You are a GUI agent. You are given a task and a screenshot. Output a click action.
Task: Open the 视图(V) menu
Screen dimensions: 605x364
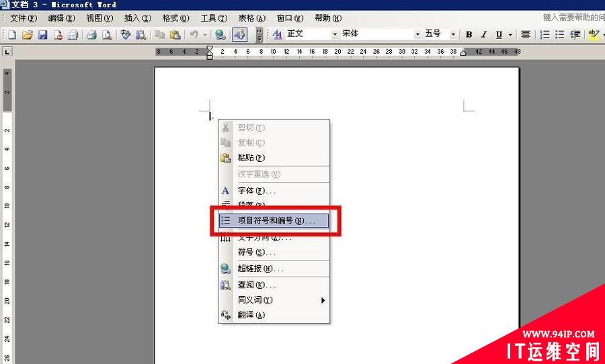99,18
